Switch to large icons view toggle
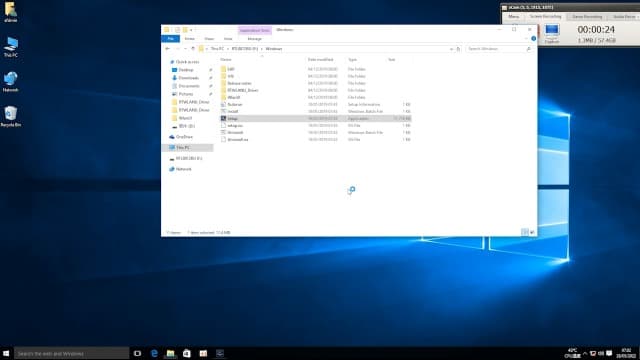The height and width of the screenshot is (360, 640). [532, 232]
